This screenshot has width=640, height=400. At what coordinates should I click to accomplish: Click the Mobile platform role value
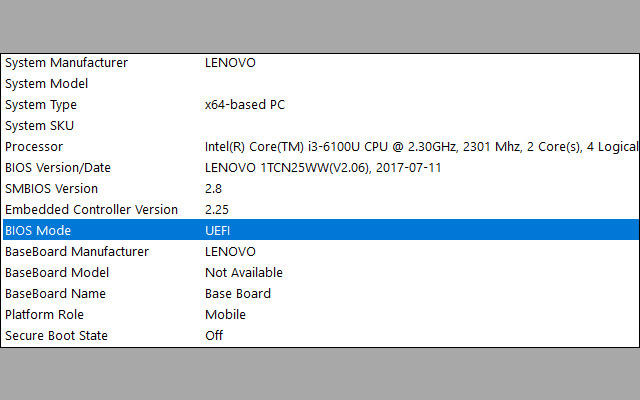225,315
